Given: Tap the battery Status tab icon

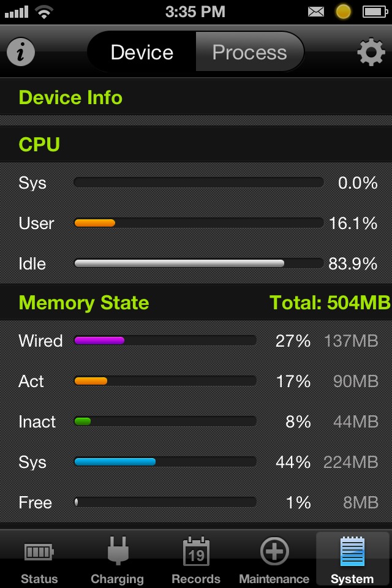Looking at the screenshot, I should [x=39, y=552].
